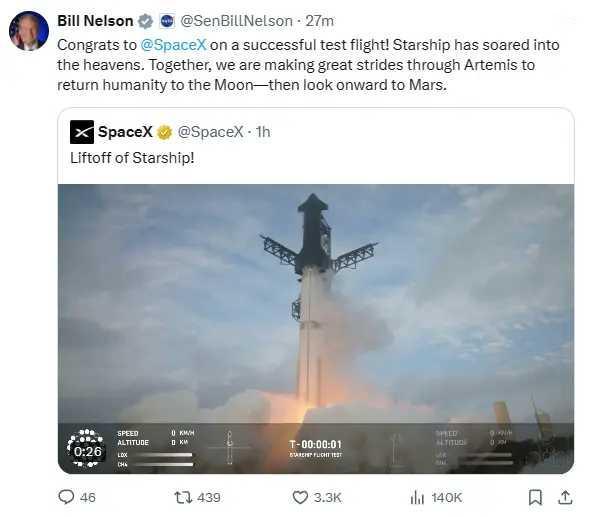Screen dimensions: 589x517
Task: Like the tweet with heart icon
Action: [300, 497]
